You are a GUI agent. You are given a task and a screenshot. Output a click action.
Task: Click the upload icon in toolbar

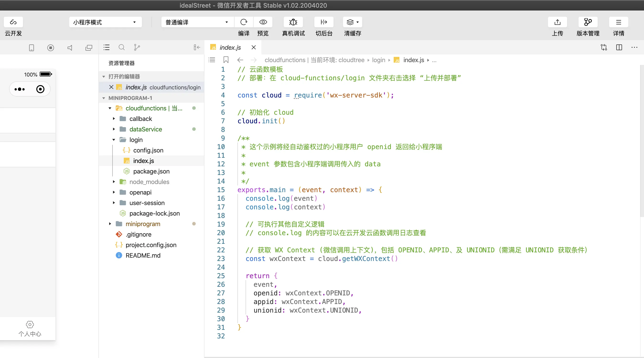point(557,22)
